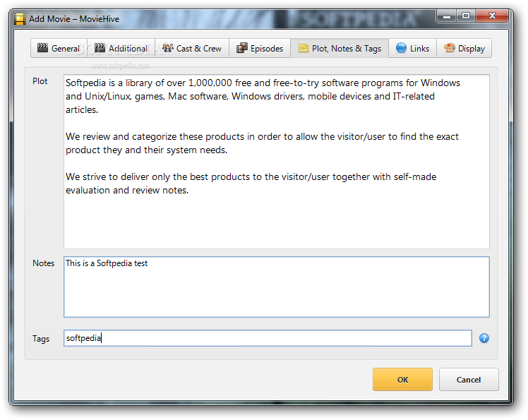Image resolution: width=528 pixels, height=420 pixels.
Task: Minimize the Add Movie window
Action: click(x=447, y=16)
